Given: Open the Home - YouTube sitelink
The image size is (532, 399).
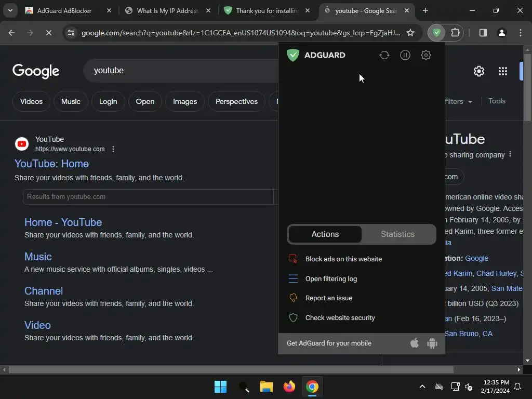Looking at the screenshot, I should tap(63, 222).
